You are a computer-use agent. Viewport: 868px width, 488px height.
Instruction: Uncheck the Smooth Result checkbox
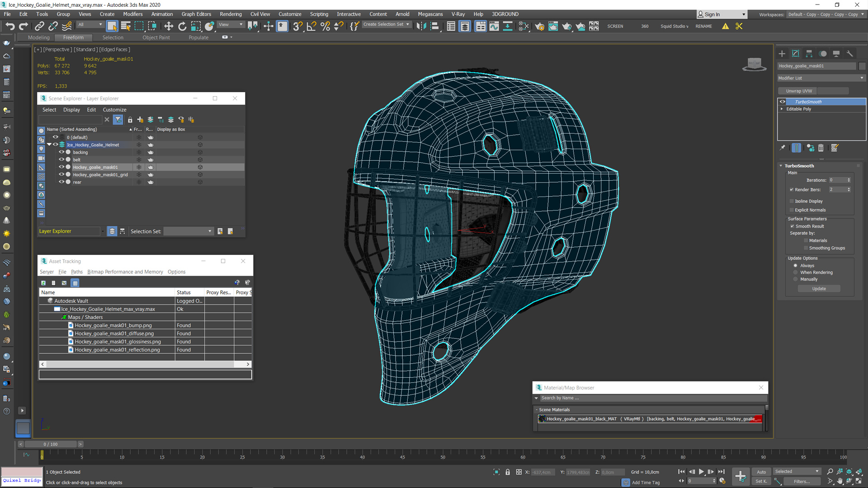(792, 226)
